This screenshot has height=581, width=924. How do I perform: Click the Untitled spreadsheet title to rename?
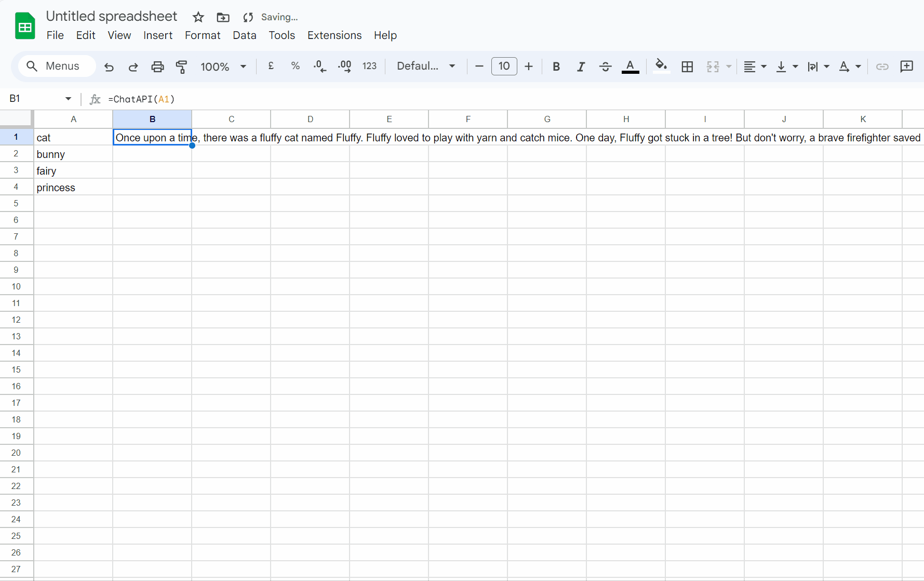[112, 16]
